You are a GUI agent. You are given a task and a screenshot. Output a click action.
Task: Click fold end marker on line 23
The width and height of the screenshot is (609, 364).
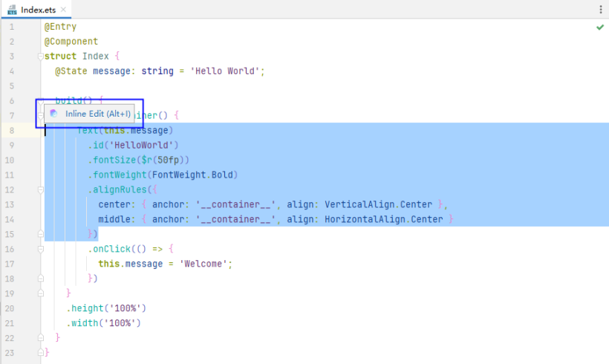tap(39, 352)
